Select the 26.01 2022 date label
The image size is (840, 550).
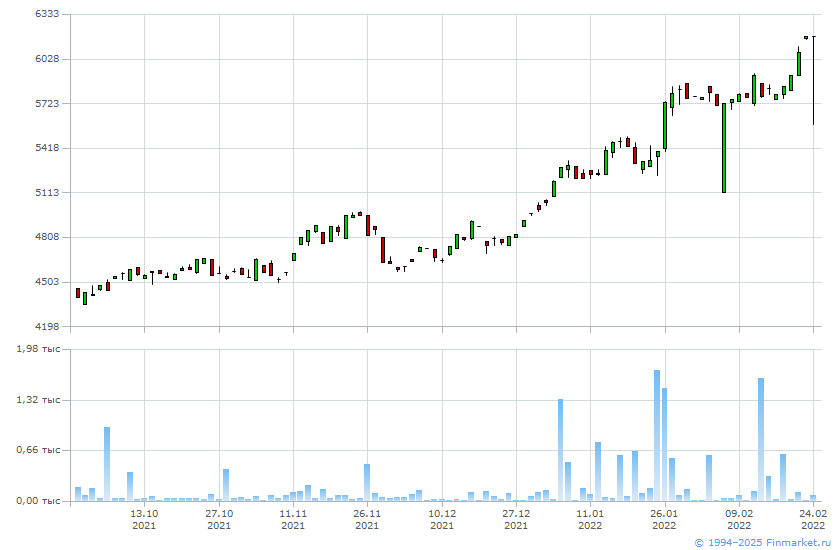tap(664, 519)
